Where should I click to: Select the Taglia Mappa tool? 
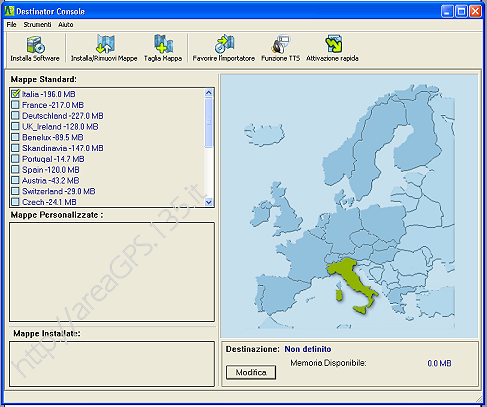[x=163, y=49]
